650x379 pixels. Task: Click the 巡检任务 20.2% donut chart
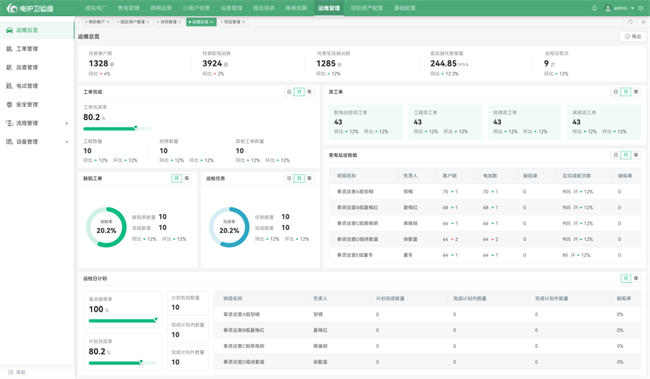click(229, 227)
